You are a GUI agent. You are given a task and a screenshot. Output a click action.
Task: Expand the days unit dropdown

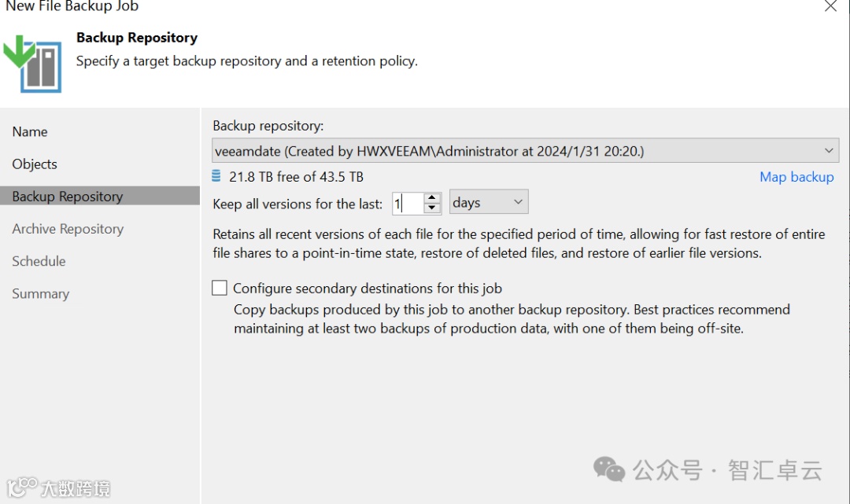click(x=489, y=203)
